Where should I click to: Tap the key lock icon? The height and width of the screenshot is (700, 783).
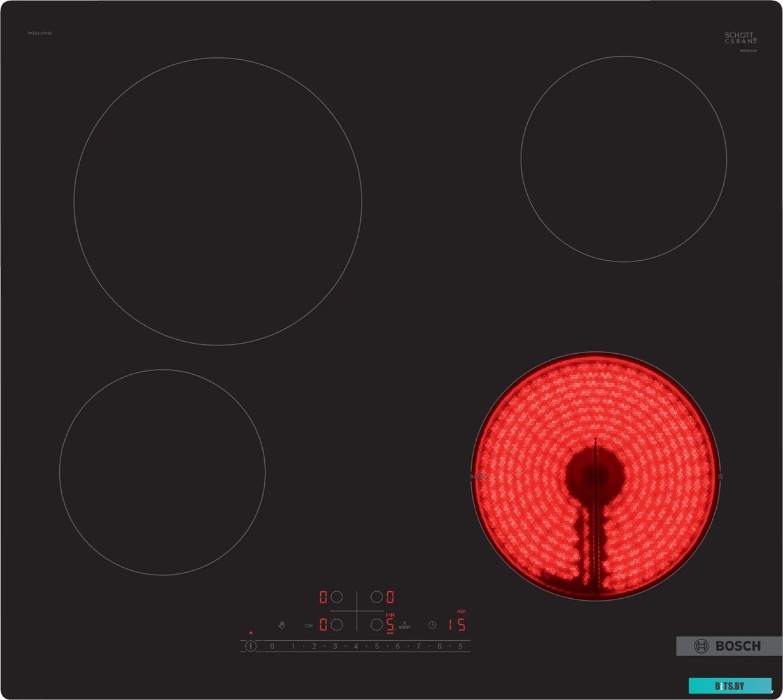pyautogui.click(x=309, y=626)
